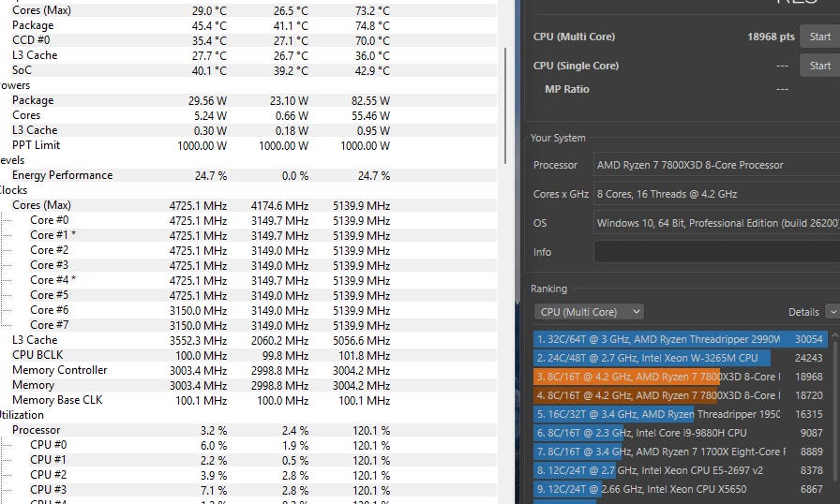
Task: Select the Cores power 5.24 W row
Action: pos(248,115)
